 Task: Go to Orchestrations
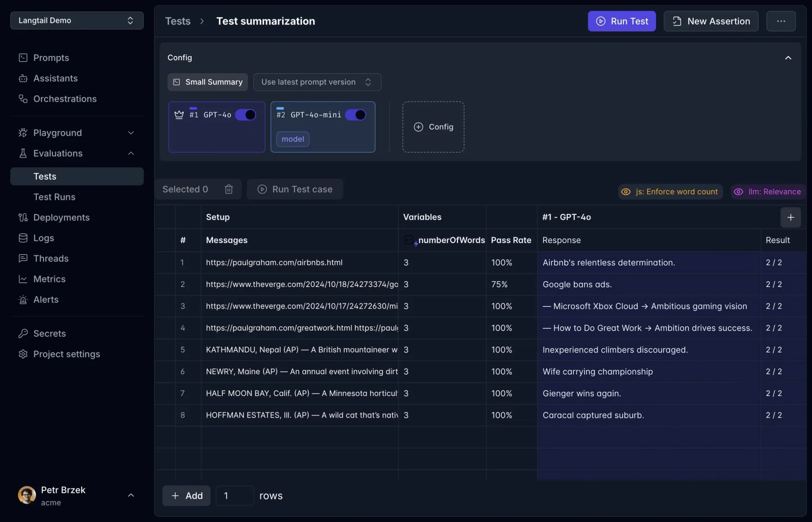pos(65,99)
